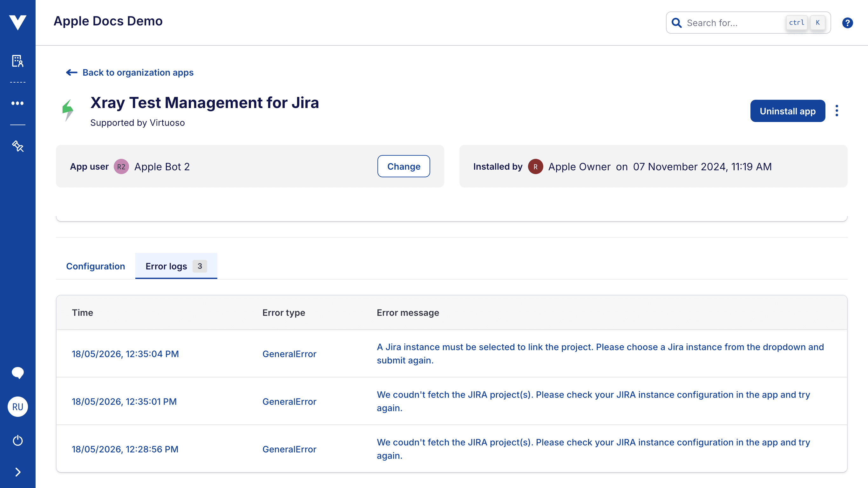Screen dimensions: 868x488
Task: Switch to the Configuration tab
Action: pyautogui.click(x=95, y=266)
